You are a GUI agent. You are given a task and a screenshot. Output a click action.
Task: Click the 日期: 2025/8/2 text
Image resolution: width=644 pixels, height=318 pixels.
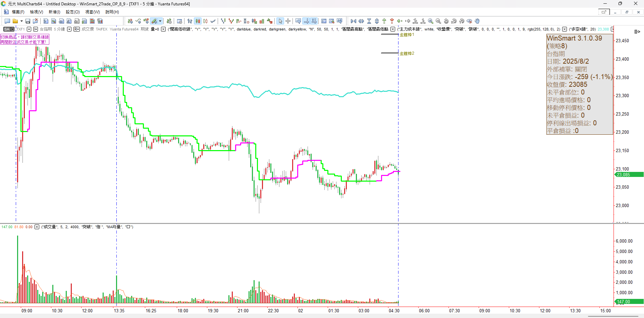(x=568, y=61)
